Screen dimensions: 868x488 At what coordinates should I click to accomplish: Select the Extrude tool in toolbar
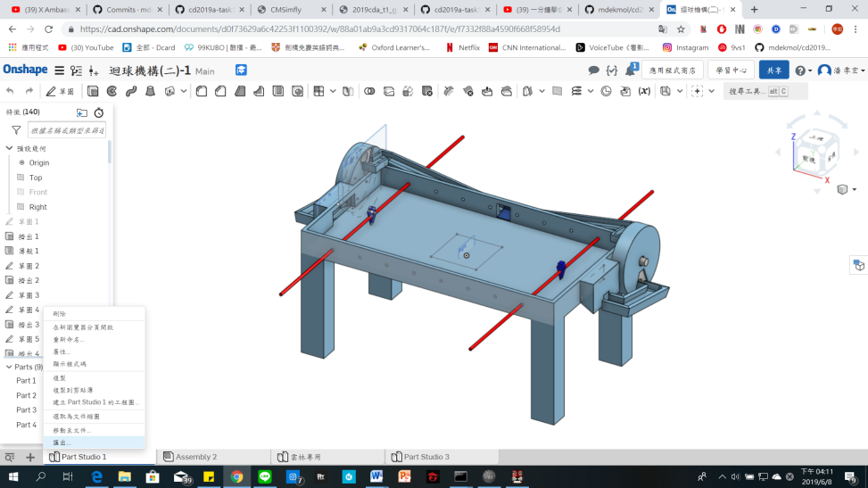(93, 91)
